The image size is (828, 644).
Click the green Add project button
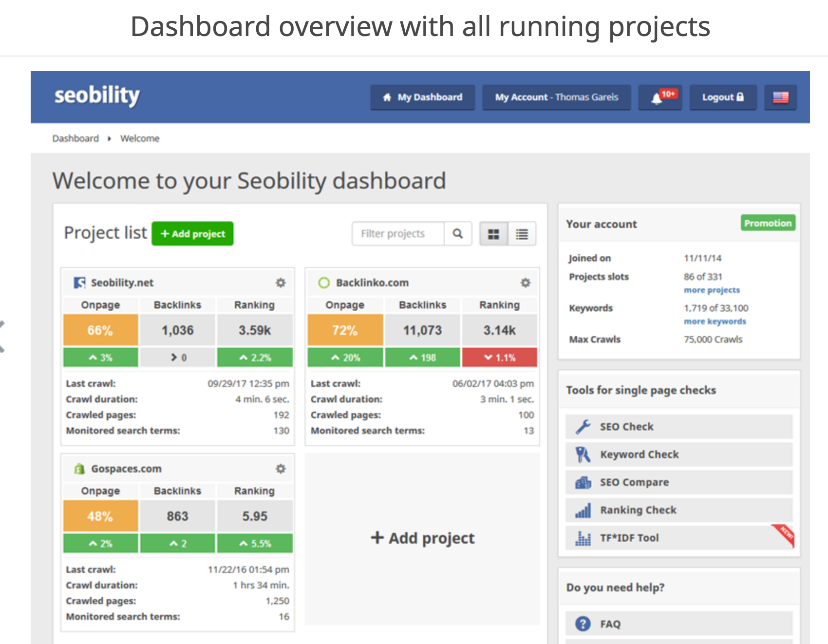tap(192, 234)
